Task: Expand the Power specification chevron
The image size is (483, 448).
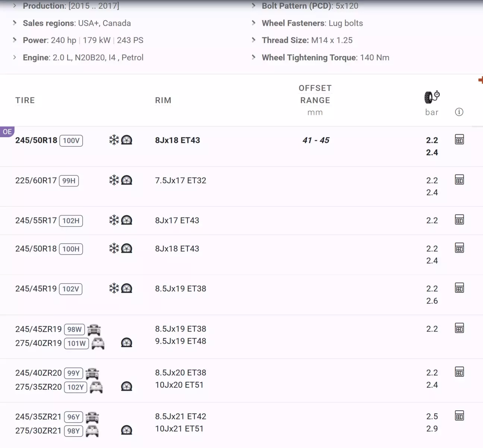Action: 15,40
